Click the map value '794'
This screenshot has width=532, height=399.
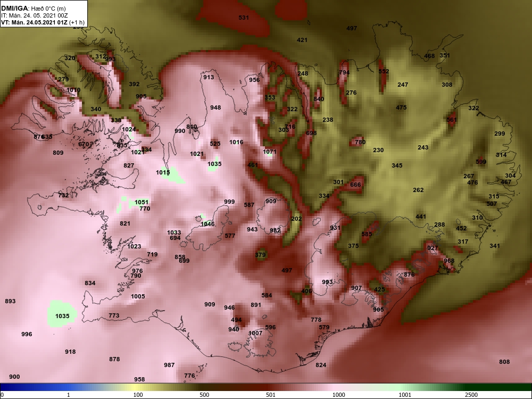(x=344, y=72)
